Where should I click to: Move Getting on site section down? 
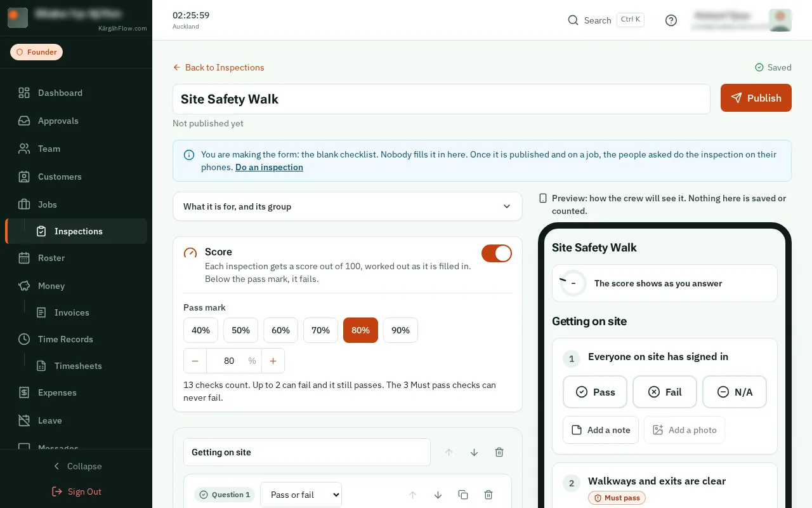[474, 452]
